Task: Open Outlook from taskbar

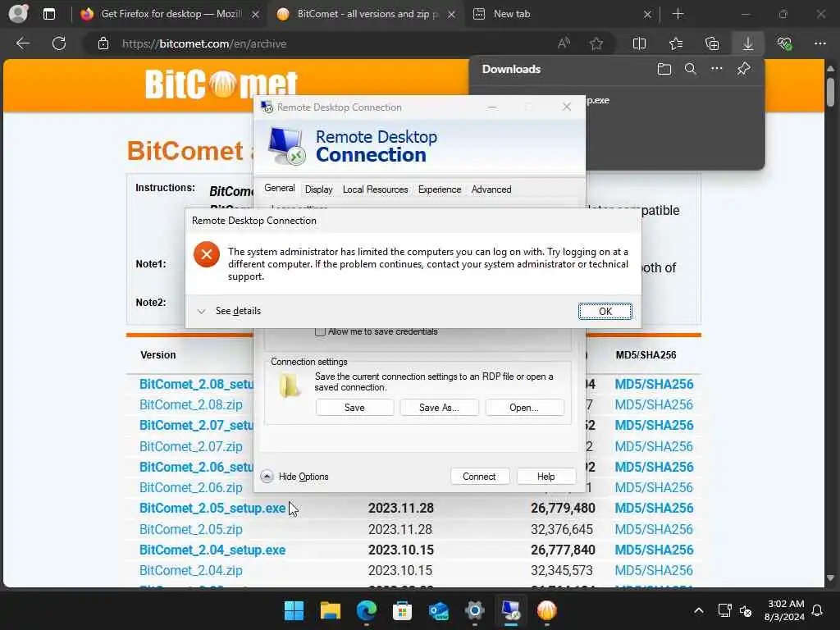Action: (439, 610)
